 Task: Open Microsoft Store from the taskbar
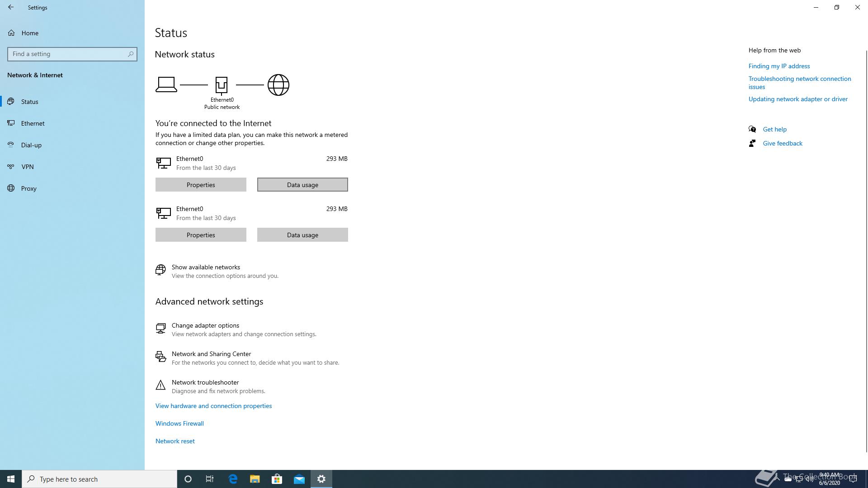[x=277, y=479]
